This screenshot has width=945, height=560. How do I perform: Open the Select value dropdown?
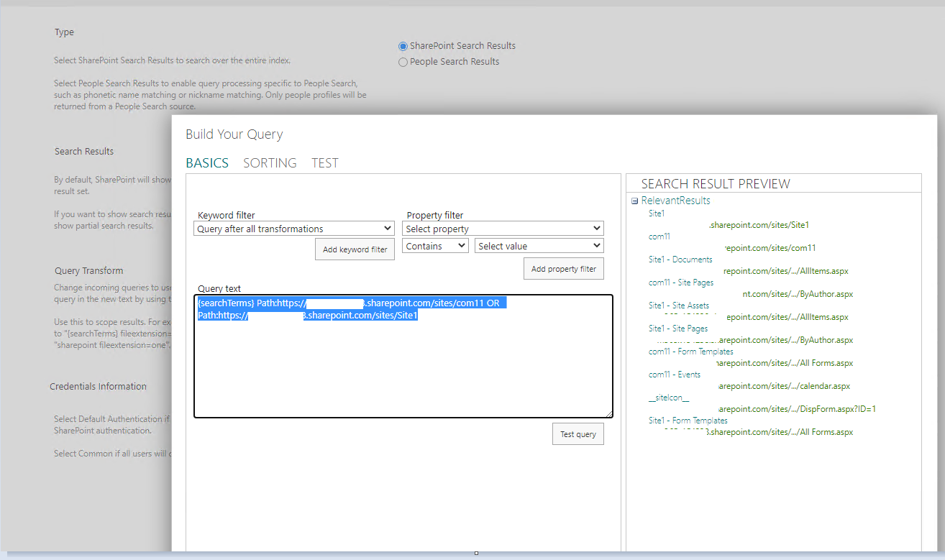pos(539,246)
